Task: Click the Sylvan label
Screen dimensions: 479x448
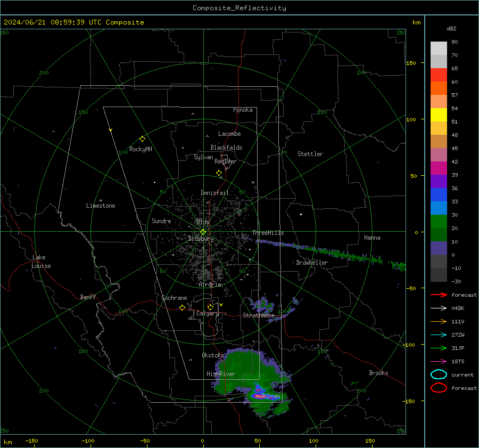Action: (203, 157)
